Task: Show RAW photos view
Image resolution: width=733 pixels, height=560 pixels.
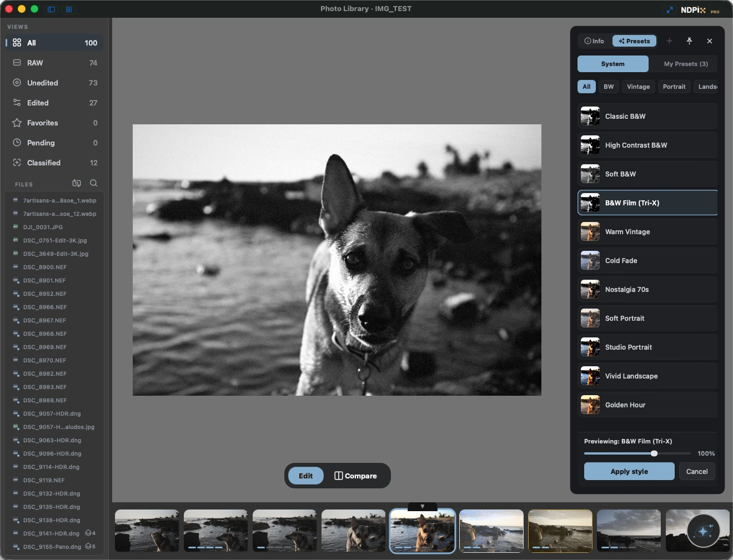Action: tap(54, 63)
